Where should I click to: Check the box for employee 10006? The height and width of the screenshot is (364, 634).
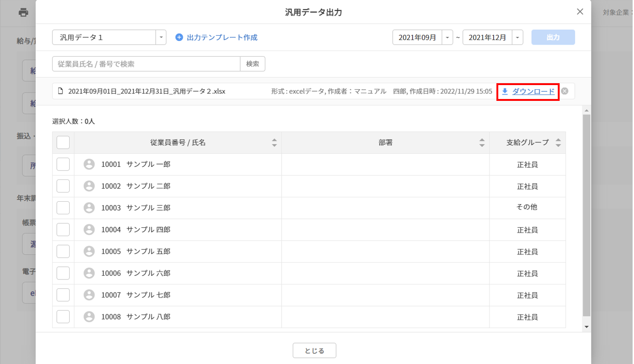click(x=63, y=273)
